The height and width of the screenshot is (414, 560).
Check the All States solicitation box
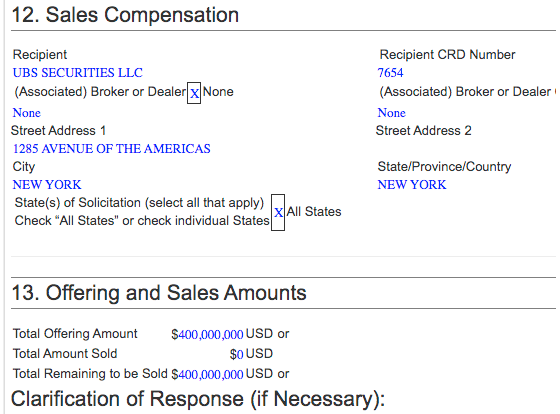(x=278, y=212)
